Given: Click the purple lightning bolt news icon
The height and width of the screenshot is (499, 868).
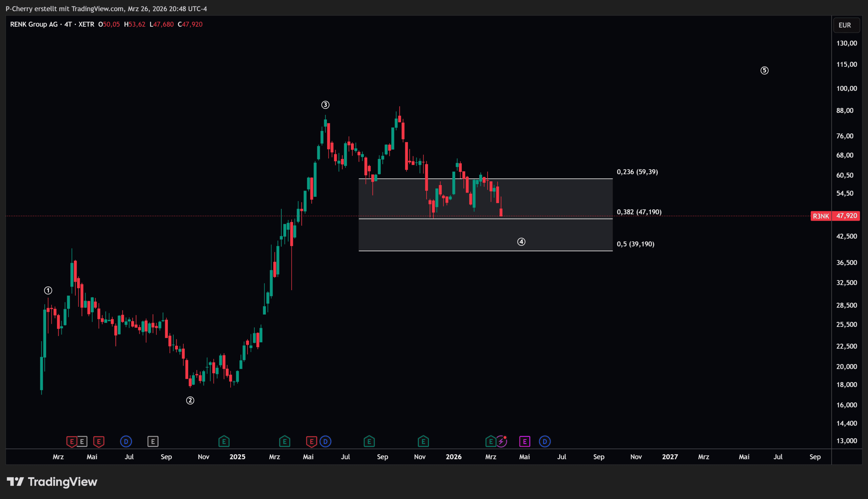Looking at the screenshot, I should 501,441.
